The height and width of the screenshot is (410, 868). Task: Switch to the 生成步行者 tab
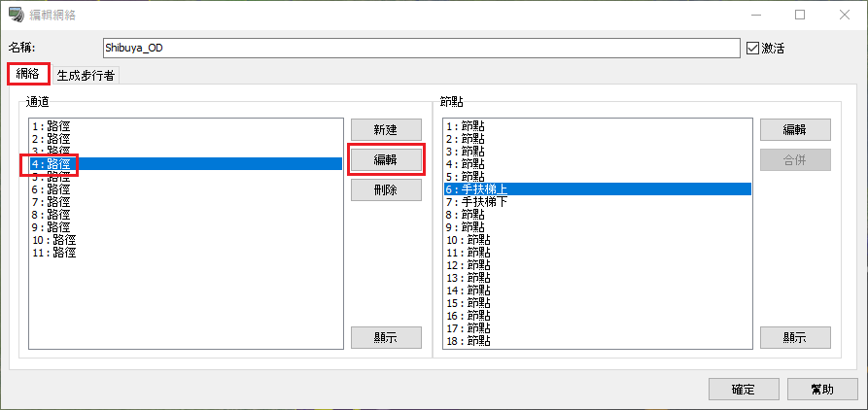click(x=86, y=75)
